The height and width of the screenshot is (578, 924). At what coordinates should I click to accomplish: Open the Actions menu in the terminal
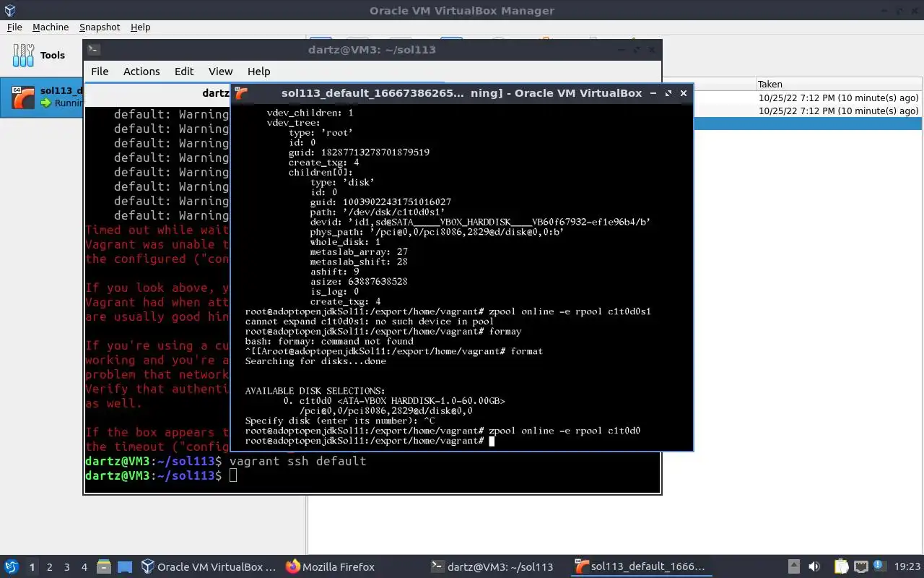pos(141,71)
